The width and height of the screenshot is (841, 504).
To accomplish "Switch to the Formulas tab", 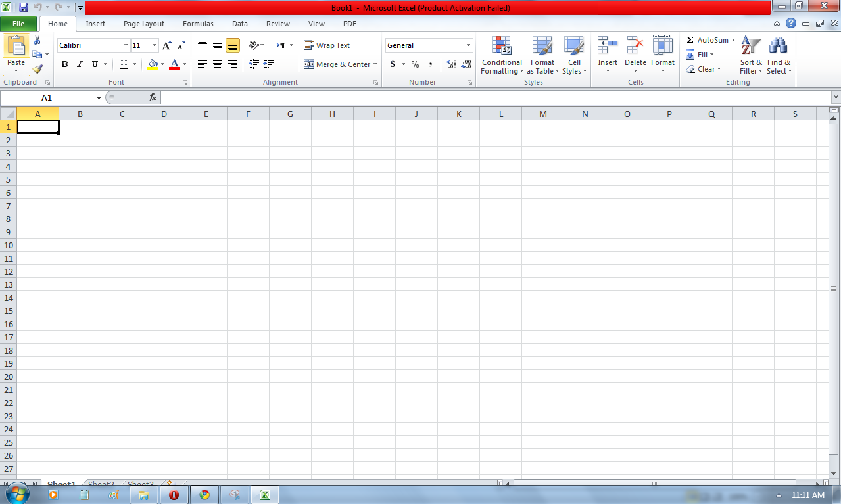I will pos(198,24).
